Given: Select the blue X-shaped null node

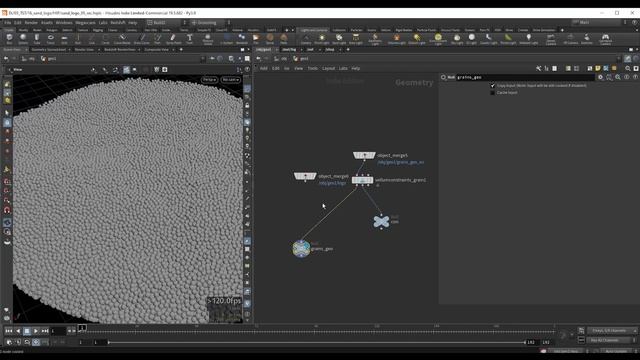Looking at the screenshot, I should 381,222.
